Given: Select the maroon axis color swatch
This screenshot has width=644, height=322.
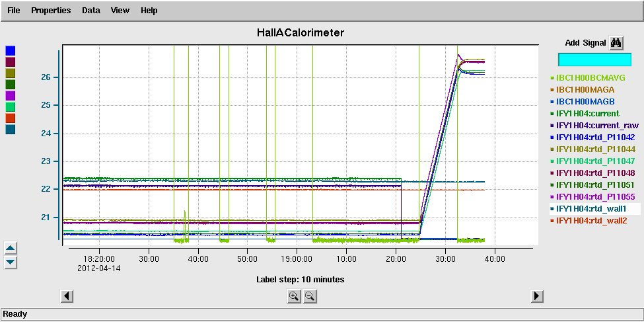Looking at the screenshot, I should tap(11, 61).
